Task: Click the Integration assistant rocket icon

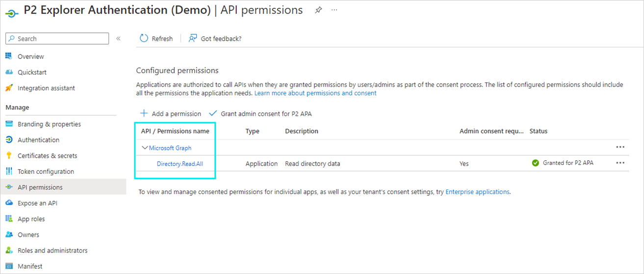Action: (9, 88)
